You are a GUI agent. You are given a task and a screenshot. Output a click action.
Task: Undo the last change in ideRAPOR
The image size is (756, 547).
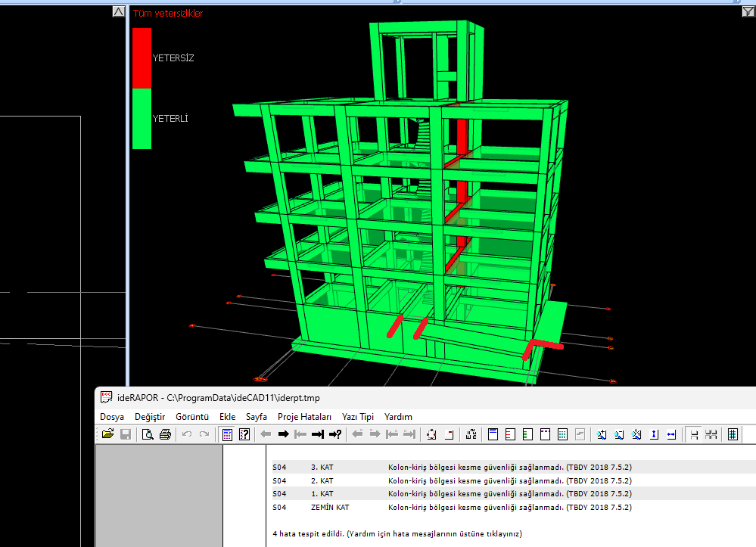pos(187,434)
